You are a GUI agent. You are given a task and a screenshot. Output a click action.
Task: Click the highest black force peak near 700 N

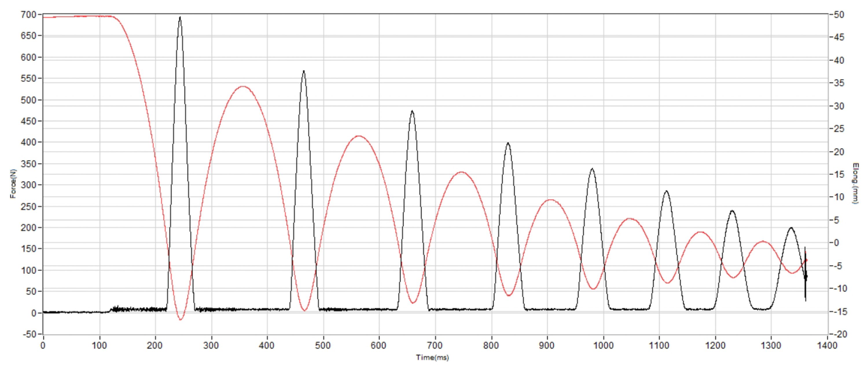(x=180, y=18)
